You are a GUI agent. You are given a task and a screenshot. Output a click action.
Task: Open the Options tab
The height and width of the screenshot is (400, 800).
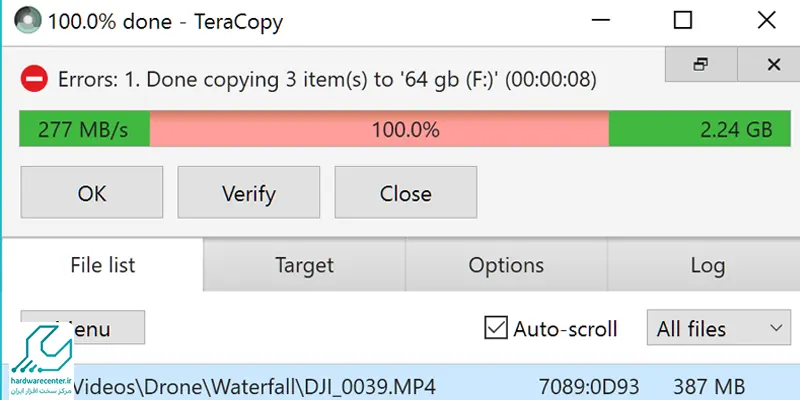(x=506, y=265)
